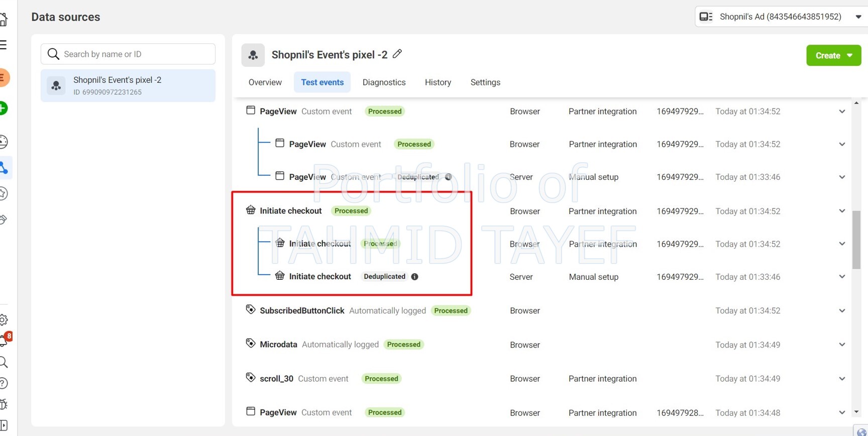Click the info icon beside Deduplicated PageView
This screenshot has height=436, width=868.
[x=449, y=177]
